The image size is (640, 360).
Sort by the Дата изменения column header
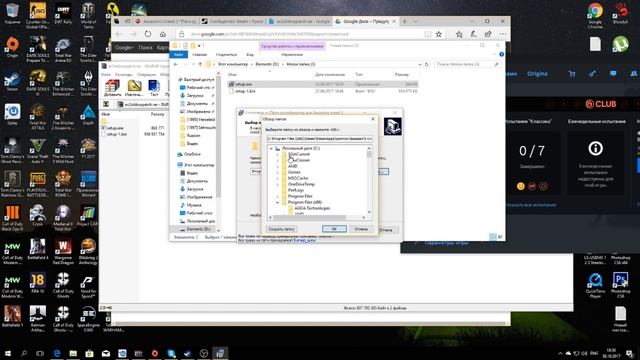point(330,75)
